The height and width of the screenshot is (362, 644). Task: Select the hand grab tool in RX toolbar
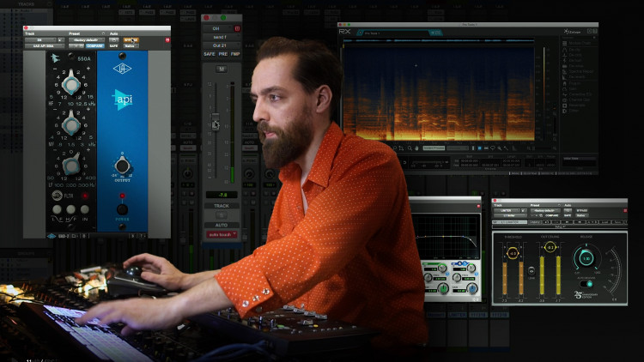point(416,148)
